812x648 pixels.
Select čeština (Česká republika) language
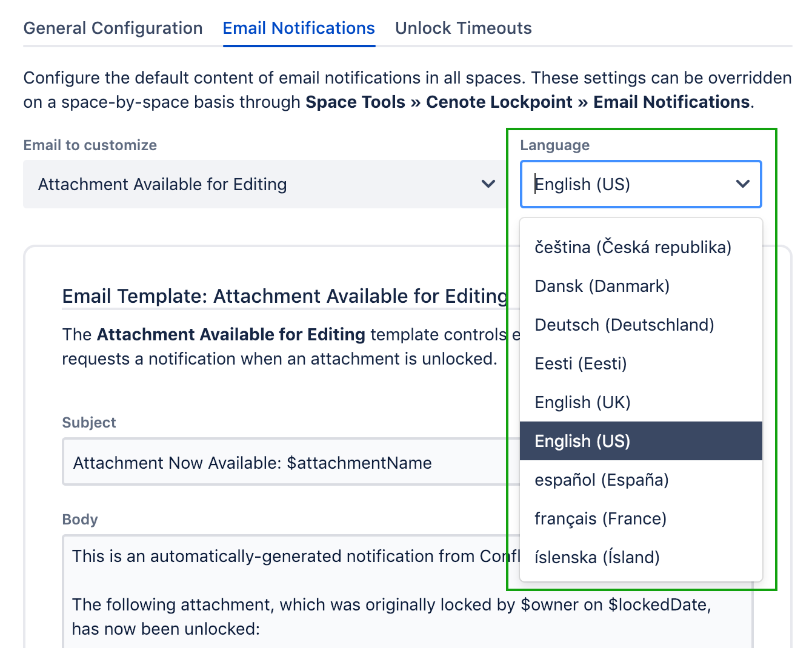[633, 247]
